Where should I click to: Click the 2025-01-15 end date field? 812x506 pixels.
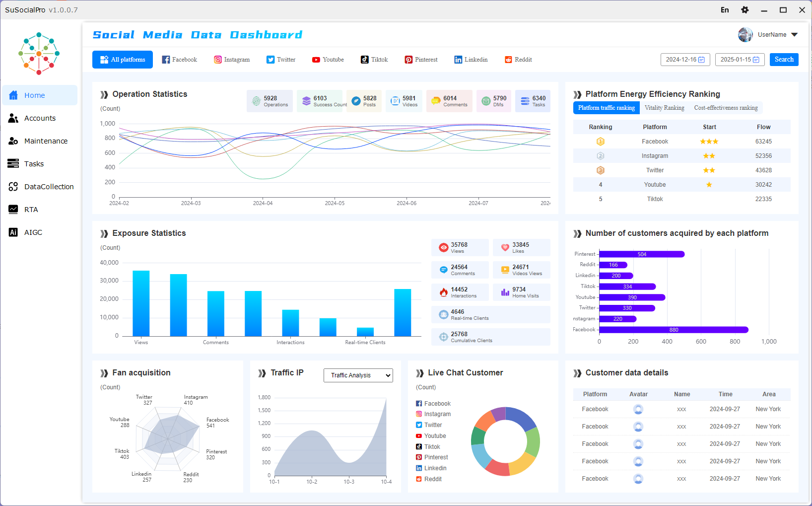(740, 60)
